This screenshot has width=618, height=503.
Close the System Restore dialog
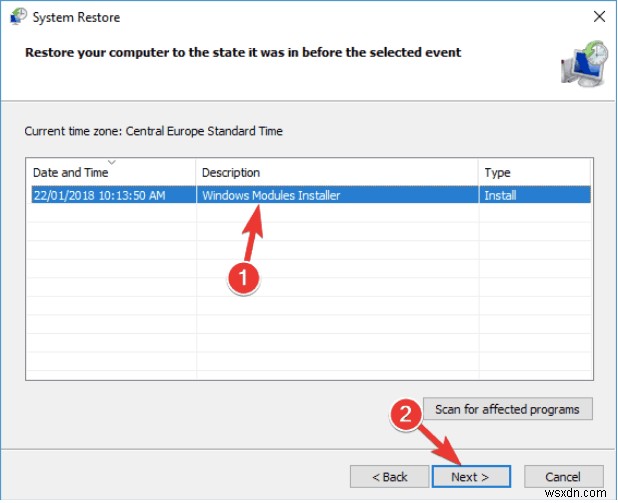pyautogui.click(x=598, y=17)
